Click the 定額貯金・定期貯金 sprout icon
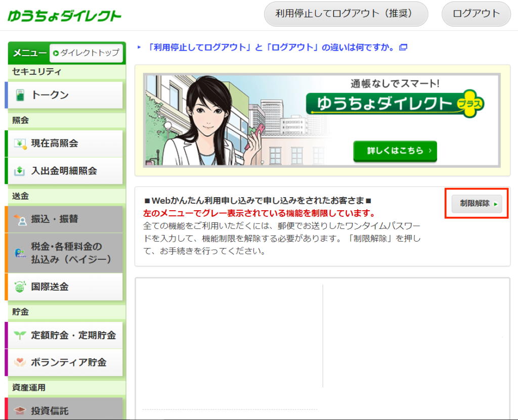The height and width of the screenshot is (420, 518). (x=20, y=335)
